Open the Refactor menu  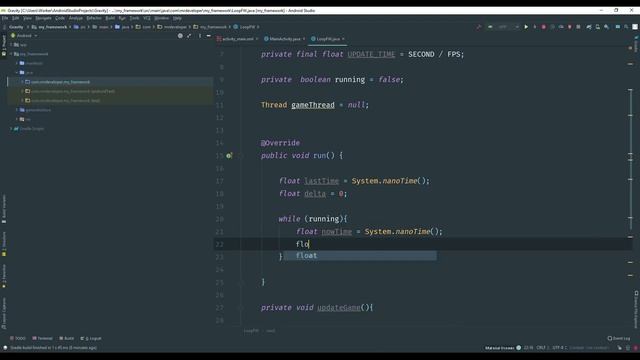click(94, 18)
